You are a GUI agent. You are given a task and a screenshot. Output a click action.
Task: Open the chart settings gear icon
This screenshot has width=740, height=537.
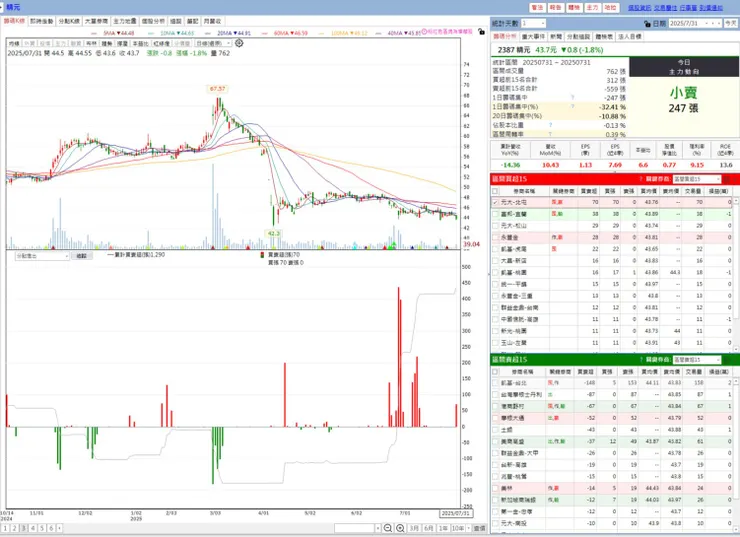pos(239,43)
